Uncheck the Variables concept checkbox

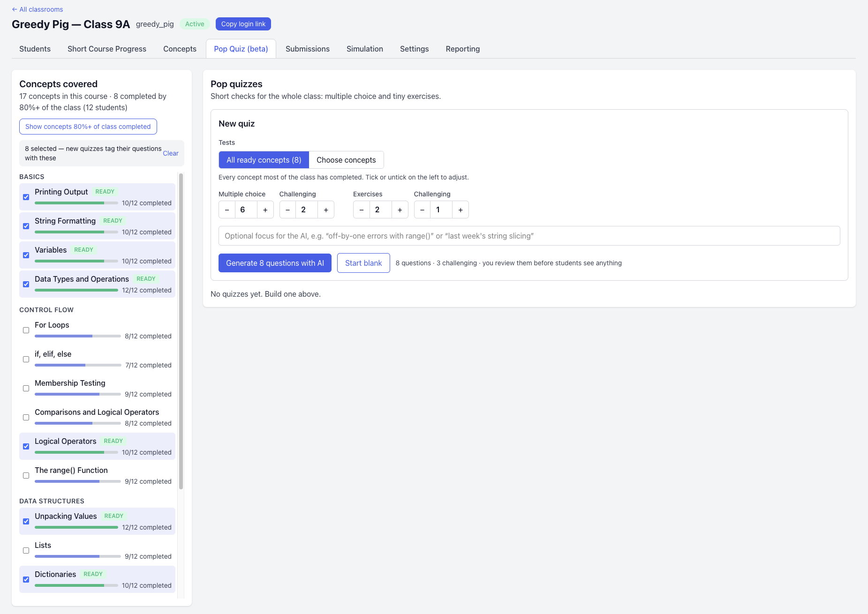(x=26, y=255)
